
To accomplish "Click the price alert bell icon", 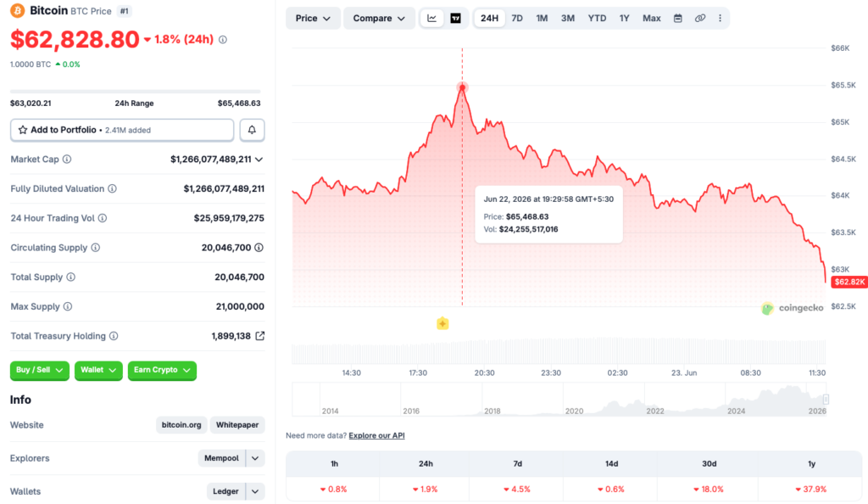I will tap(252, 130).
